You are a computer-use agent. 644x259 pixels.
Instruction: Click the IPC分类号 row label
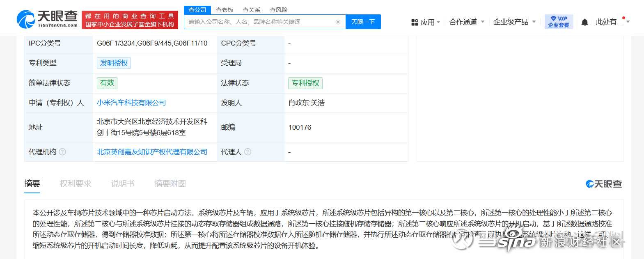[45, 43]
